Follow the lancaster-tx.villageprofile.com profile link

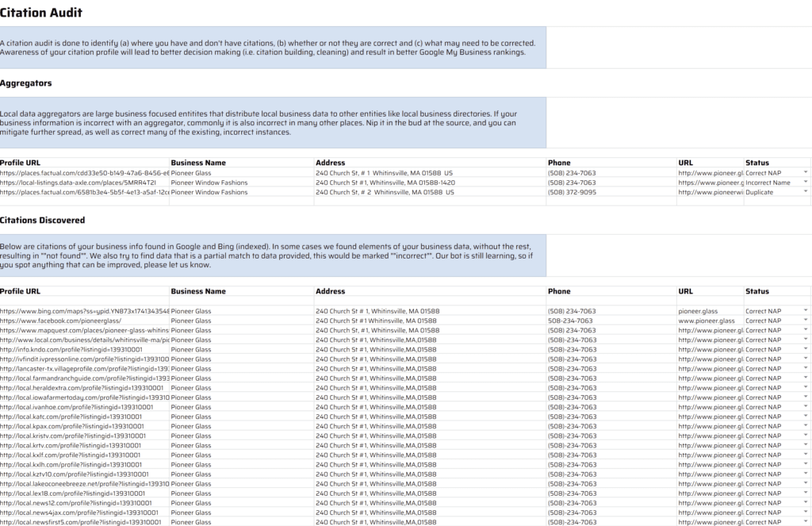point(84,368)
